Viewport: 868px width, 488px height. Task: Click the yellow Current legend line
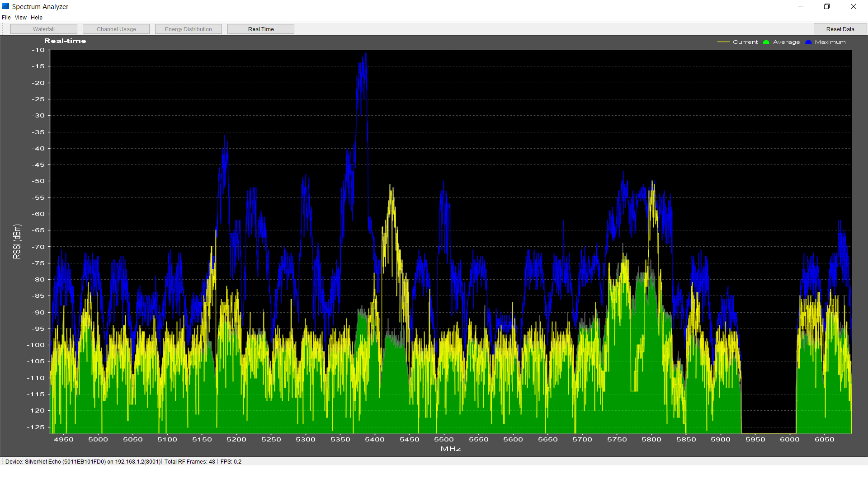click(x=723, y=42)
